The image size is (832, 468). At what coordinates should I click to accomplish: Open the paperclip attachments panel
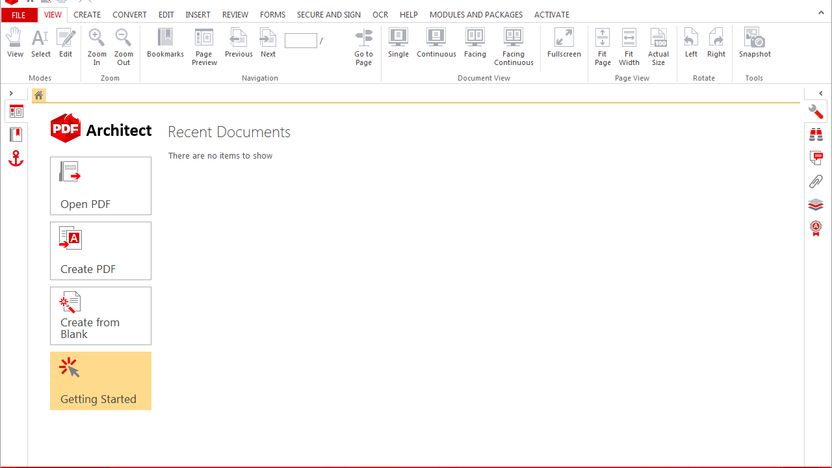click(x=816, y=181)
